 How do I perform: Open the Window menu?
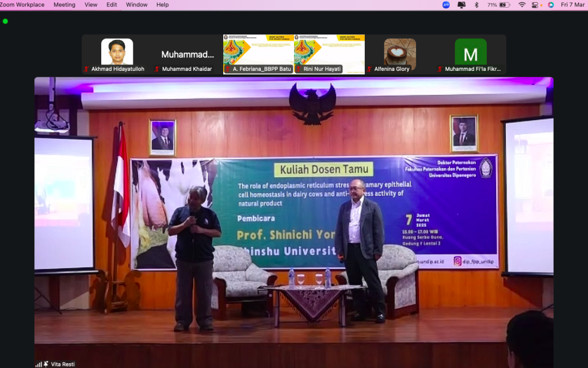(137, 5)
